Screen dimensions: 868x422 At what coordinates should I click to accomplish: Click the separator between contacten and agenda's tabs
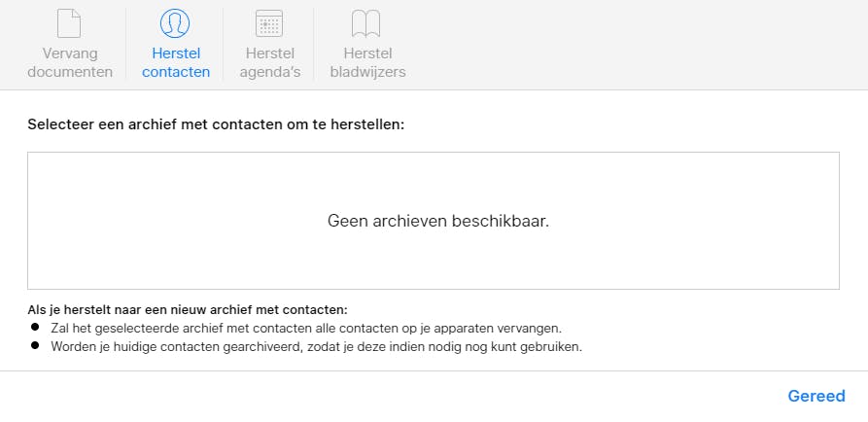[x=223, y=44]
